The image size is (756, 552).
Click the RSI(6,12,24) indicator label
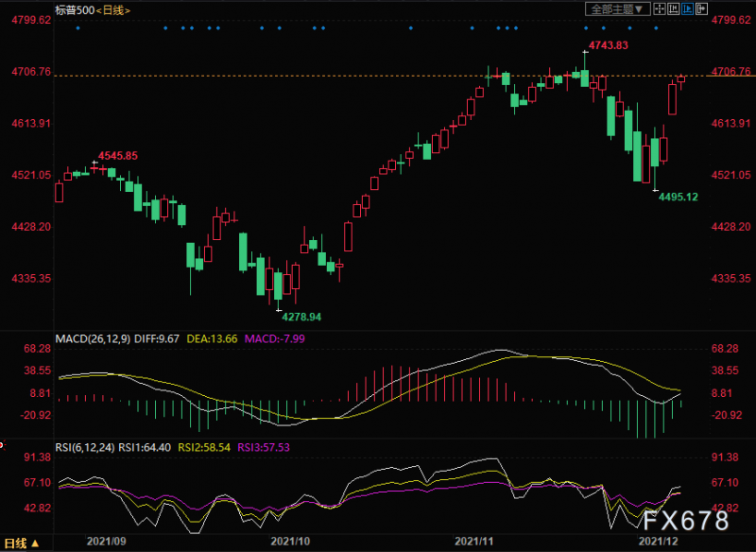[85, 447]
